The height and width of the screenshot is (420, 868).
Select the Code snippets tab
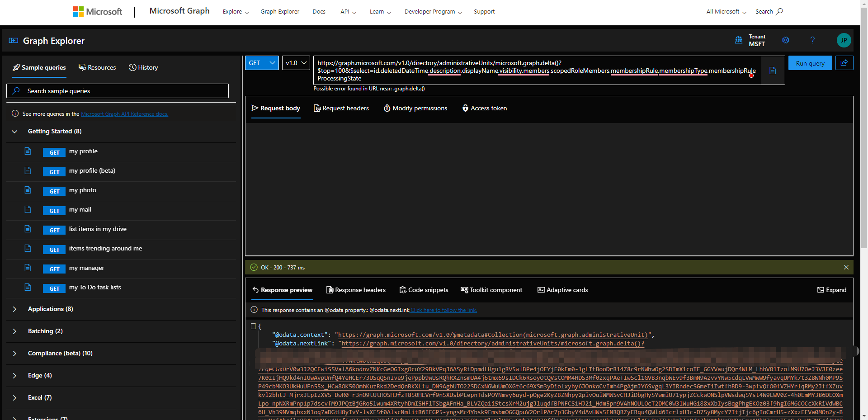pyautogui.click(x=424, y=290)
